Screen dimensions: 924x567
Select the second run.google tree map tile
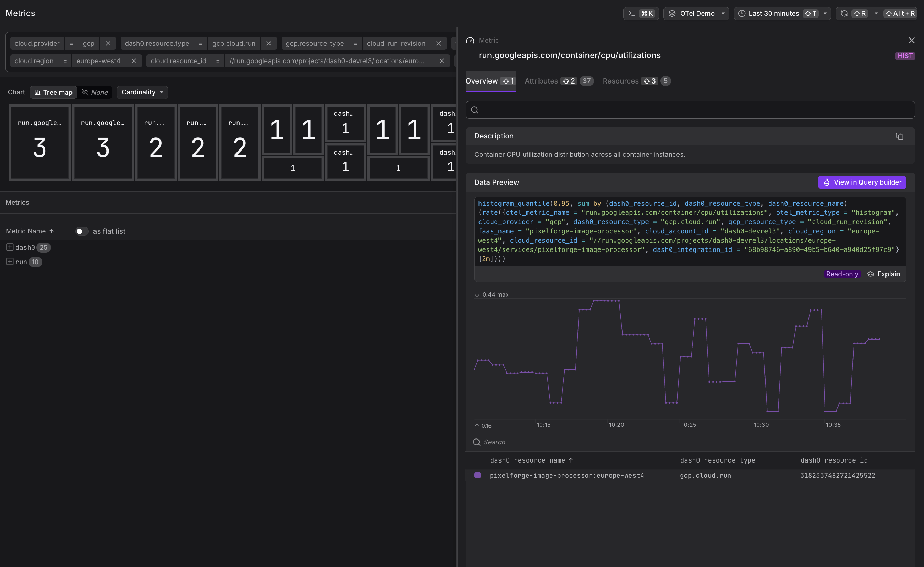pos(103,143)
